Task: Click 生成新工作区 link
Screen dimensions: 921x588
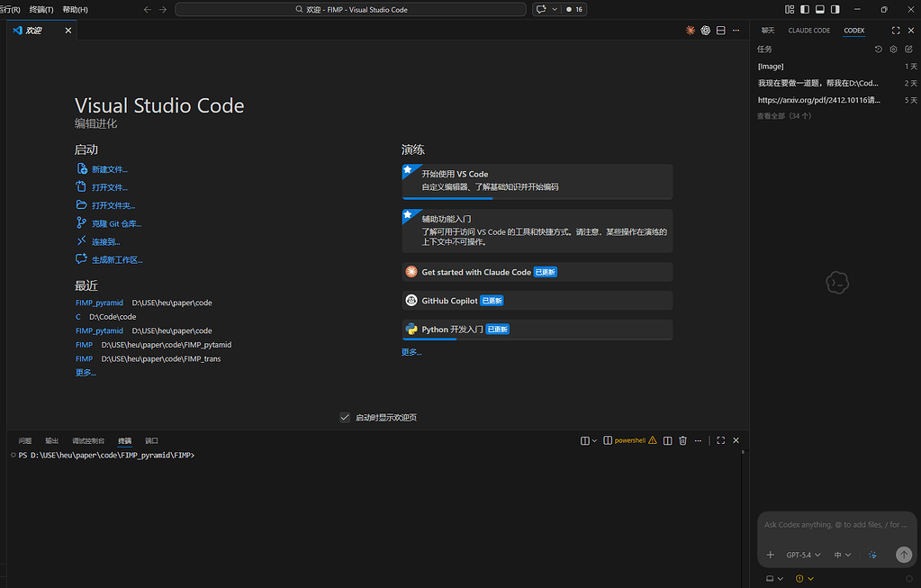Action: click(x=117, y=260)
